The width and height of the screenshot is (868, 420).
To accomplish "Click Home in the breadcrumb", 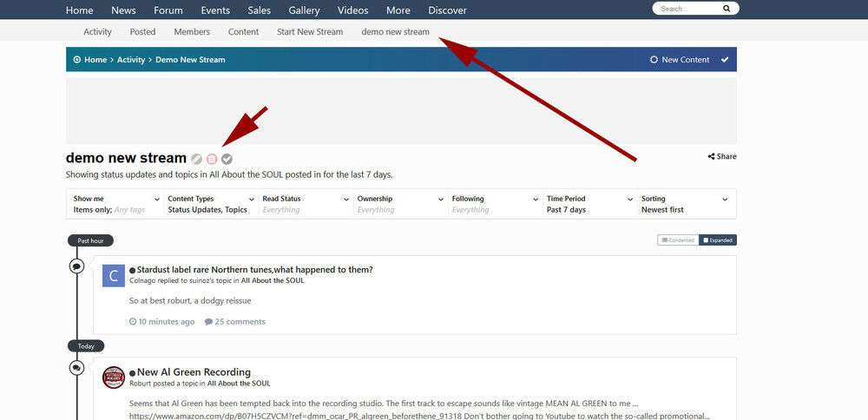I will 95,60.
